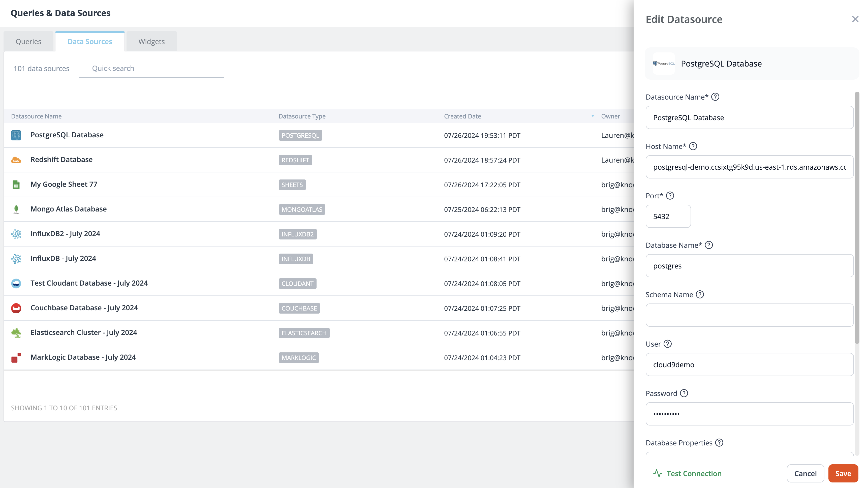Click the PostgreSQL elephant icon in the list
The width and height of the screenshot is (868, 488).
click(16, 135)
